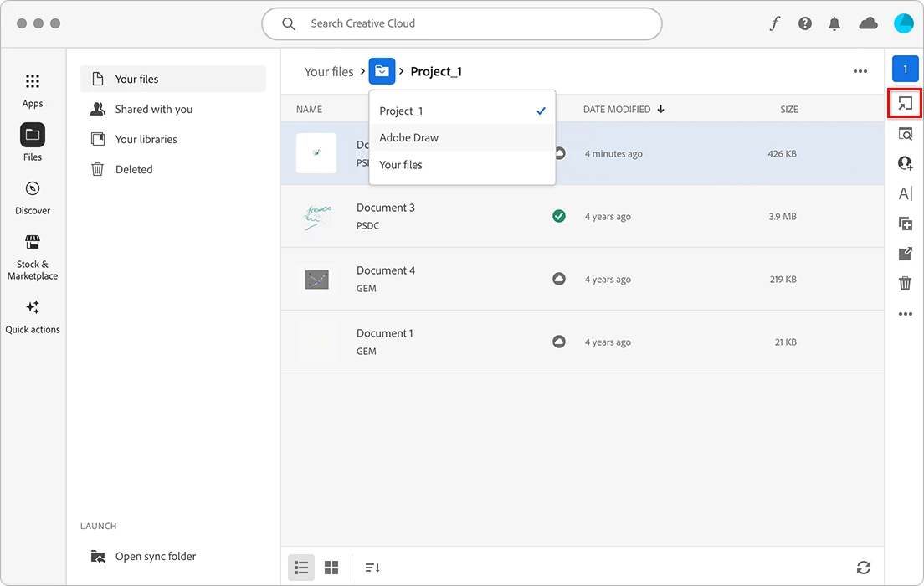This screenshot has width=924, height=586.
Task: Click the Search Creative Cloud field
Action: pos(462,23)
